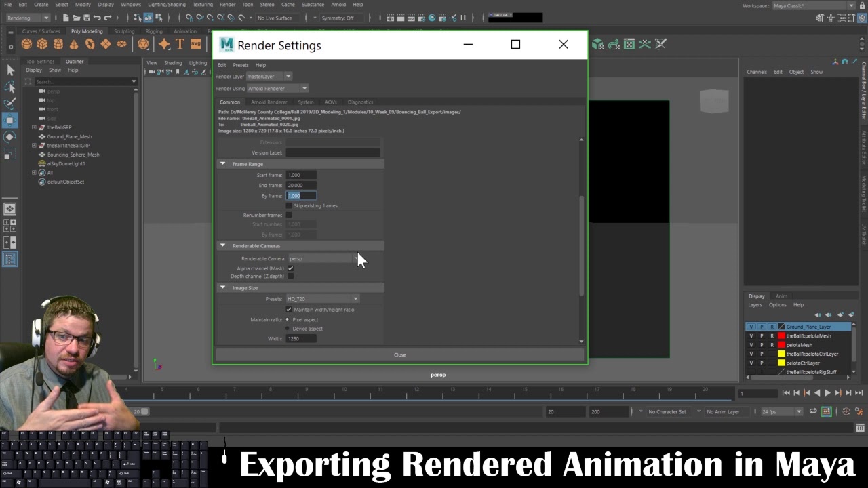
Task: Click the Play forwards button
Action: (827, 393)
